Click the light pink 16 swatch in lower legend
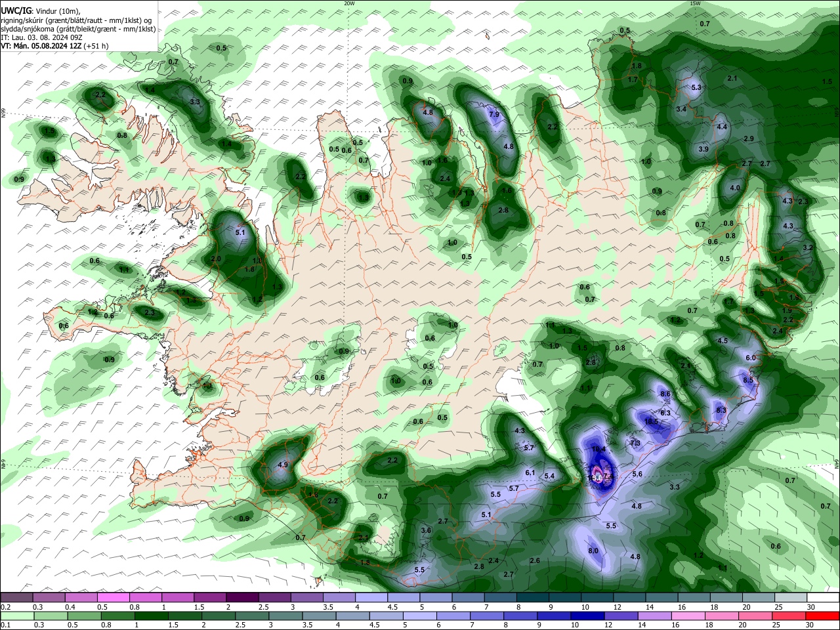The image size is (840, 630). click(688, 616)
